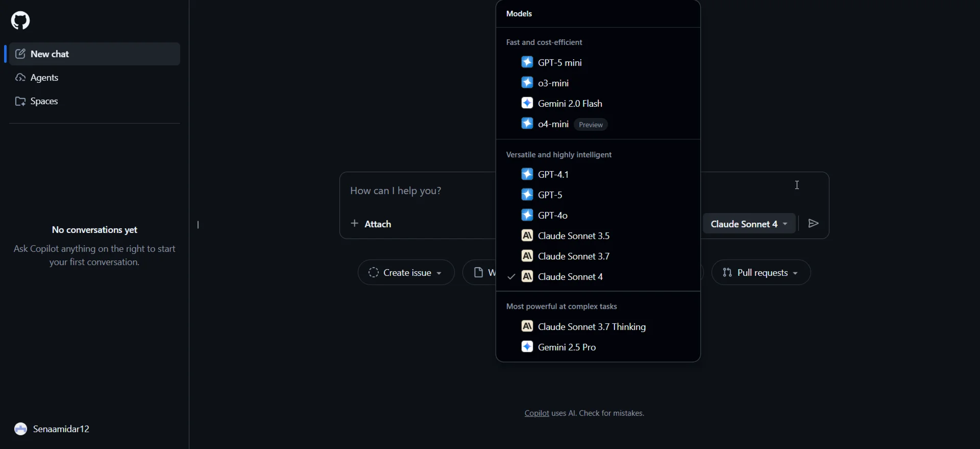The height and width of the screenshot is (449, 980).
Task: Click 'Ask Copilot anything' helper text
Action: (x=94, y=255)
